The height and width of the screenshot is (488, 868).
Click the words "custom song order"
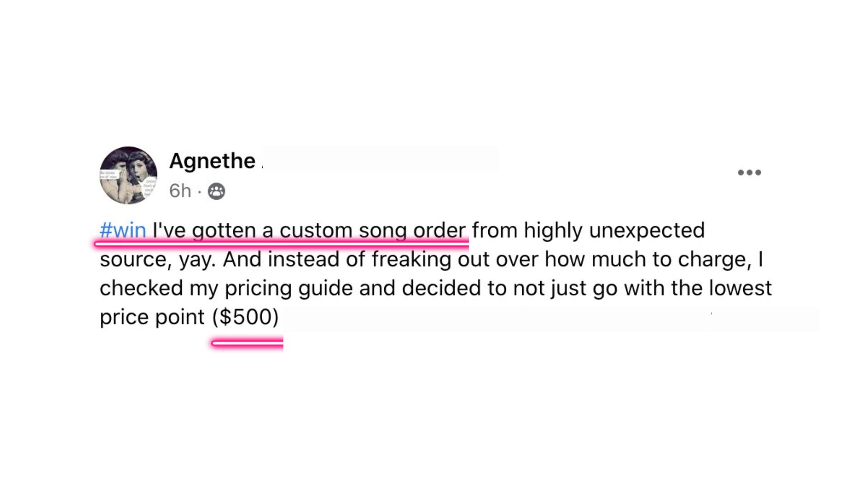[373, 230]
